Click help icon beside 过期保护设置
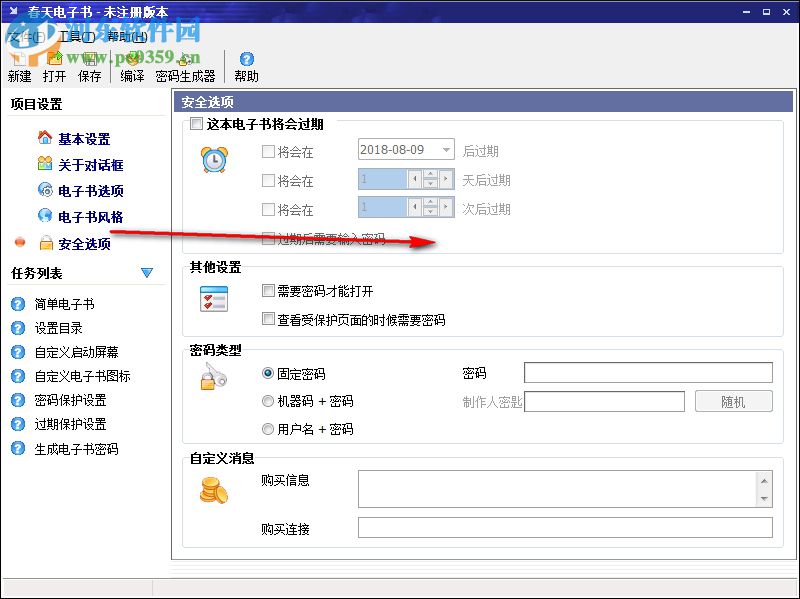Image resolution: width=800 pixels, height=599 pixels. point(18,424)
